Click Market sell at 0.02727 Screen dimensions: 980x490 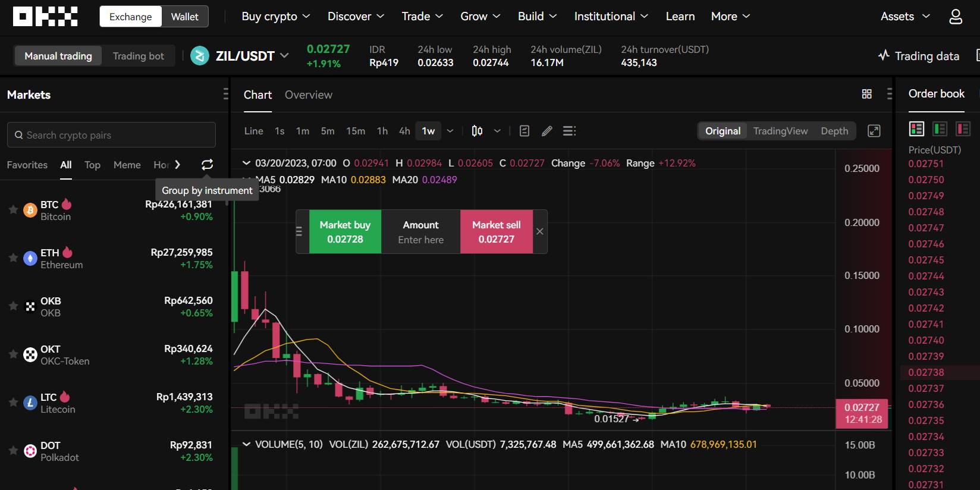(497, 232)
